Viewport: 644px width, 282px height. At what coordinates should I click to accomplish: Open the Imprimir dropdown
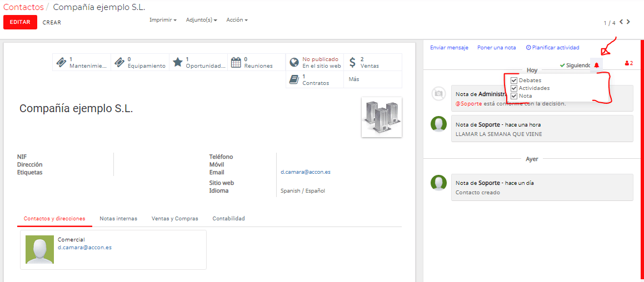click(163, 19)
